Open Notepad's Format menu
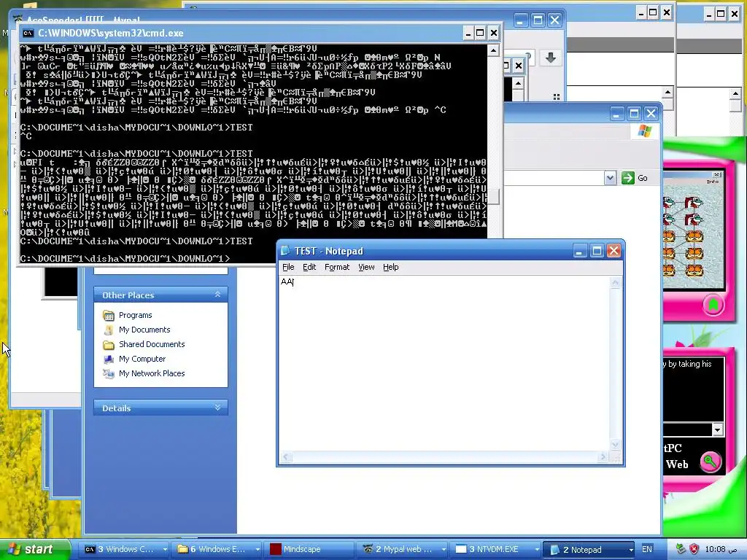This screenshot has width=747, height=560. tap(337, 267)
